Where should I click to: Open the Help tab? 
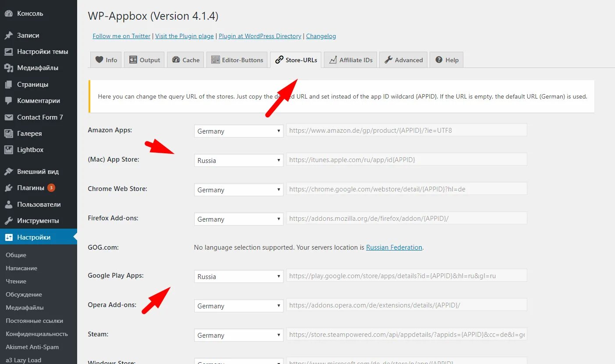(x=446, y=60)
